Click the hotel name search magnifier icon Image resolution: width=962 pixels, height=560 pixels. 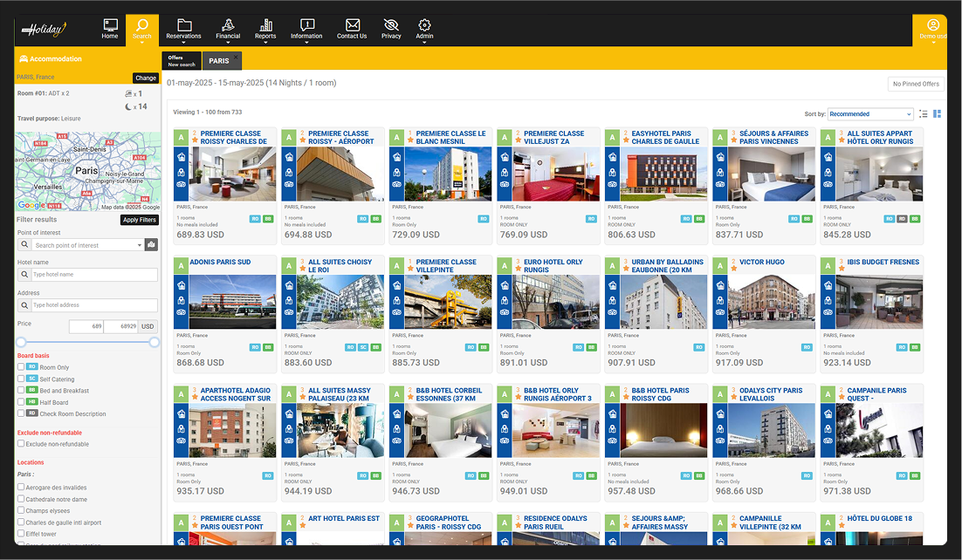25,275
